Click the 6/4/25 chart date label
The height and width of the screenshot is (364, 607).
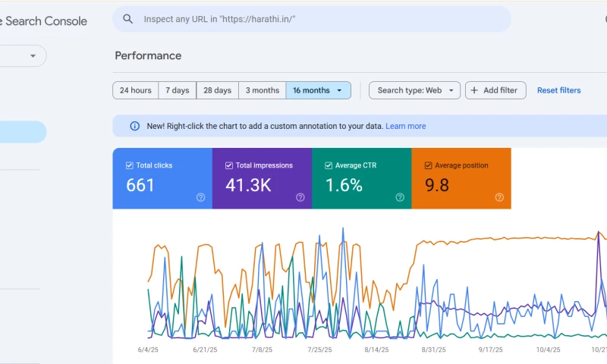[148, 350]
